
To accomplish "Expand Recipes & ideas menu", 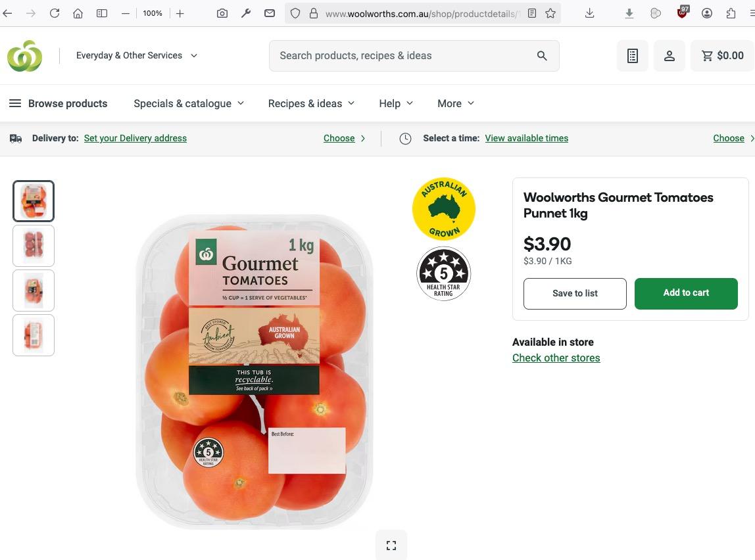I will pyautogui.click(x=311, y=103).
